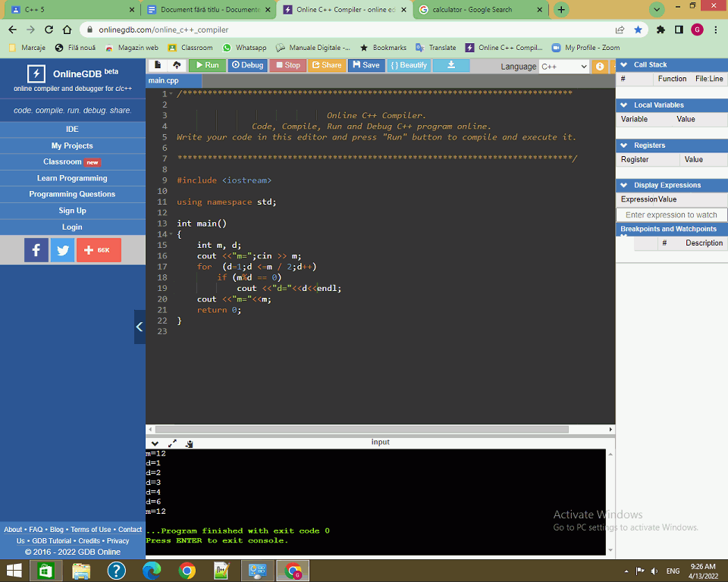Collapse the Call Stack panel
The height and width of the screenshot is (582, 728).
(624, 65)
